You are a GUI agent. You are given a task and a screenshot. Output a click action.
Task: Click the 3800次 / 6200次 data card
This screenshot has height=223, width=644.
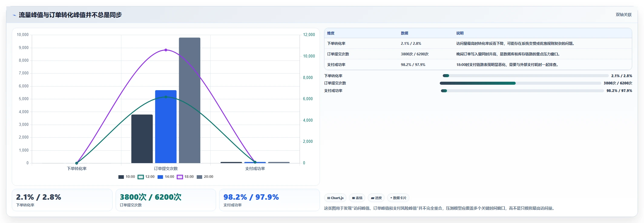[166, 200]
